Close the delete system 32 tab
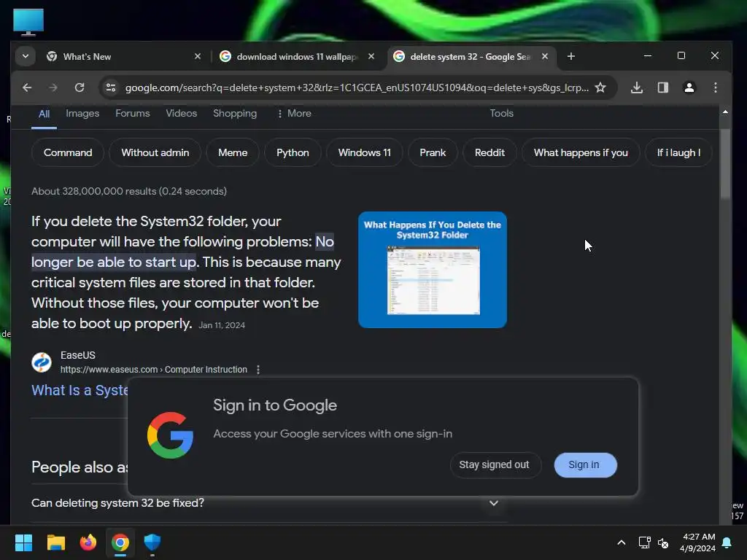Image resolution: width=747 pixels, height=560 pixels. pyautogui.click(x=544, y=57)
